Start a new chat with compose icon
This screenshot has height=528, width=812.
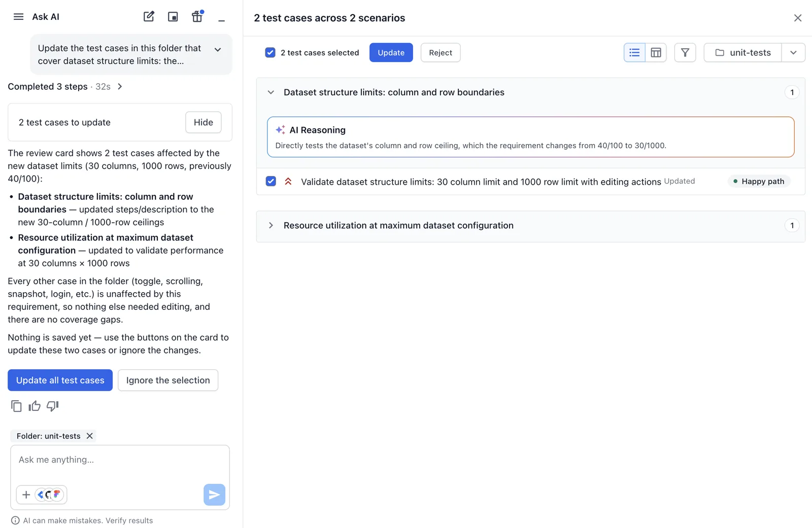pos(149,17)
